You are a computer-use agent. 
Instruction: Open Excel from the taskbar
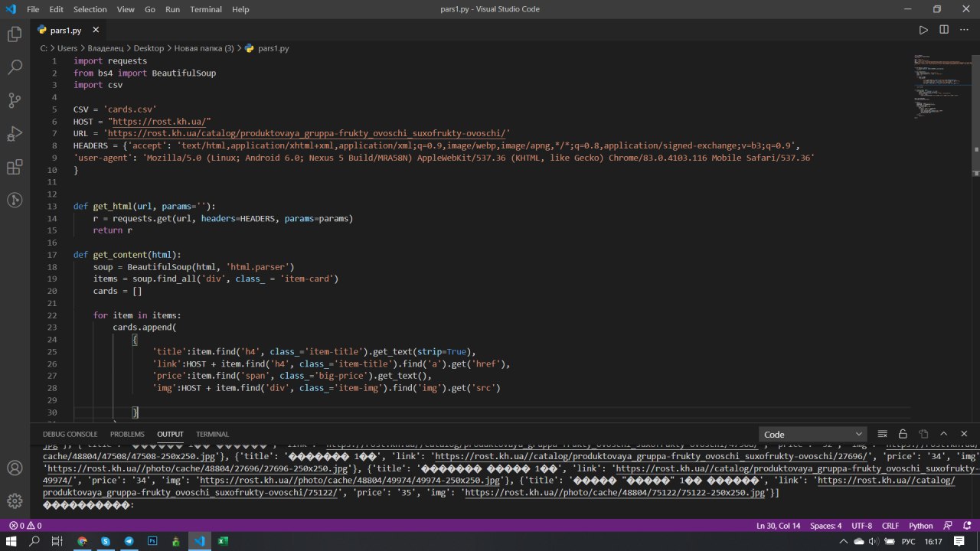223,541
